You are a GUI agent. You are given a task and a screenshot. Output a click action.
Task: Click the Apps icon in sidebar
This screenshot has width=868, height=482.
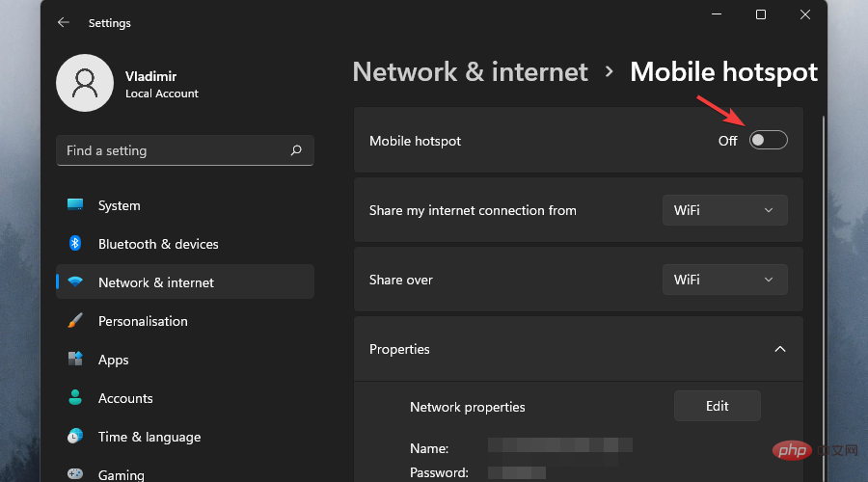75,360
